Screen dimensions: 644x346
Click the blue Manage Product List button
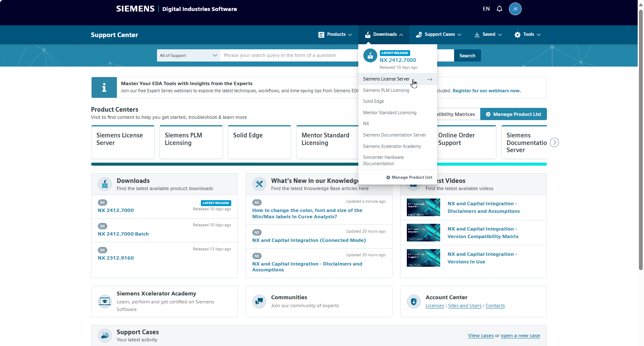[x=513, y=114]
